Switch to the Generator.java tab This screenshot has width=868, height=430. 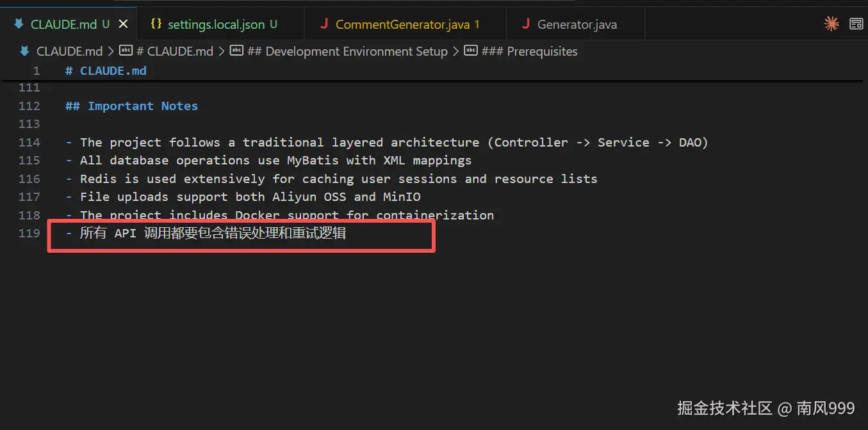click(577, 24)
